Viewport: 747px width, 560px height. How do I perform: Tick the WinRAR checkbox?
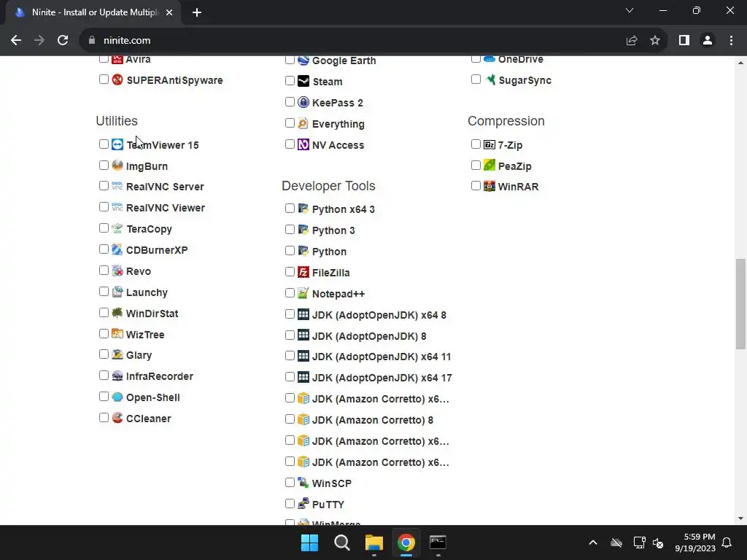coord(476,186)
